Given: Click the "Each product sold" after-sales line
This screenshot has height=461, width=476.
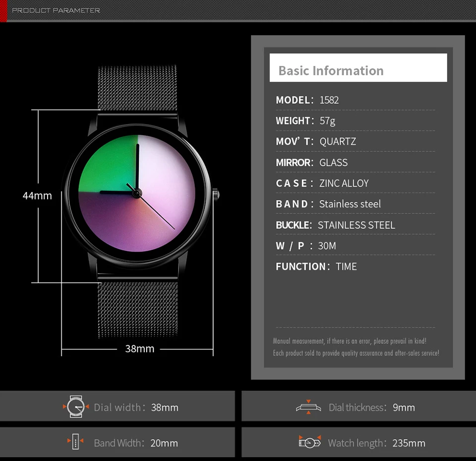Looking at the screenshot, I should pyautogui.click(x=356, y=353).
